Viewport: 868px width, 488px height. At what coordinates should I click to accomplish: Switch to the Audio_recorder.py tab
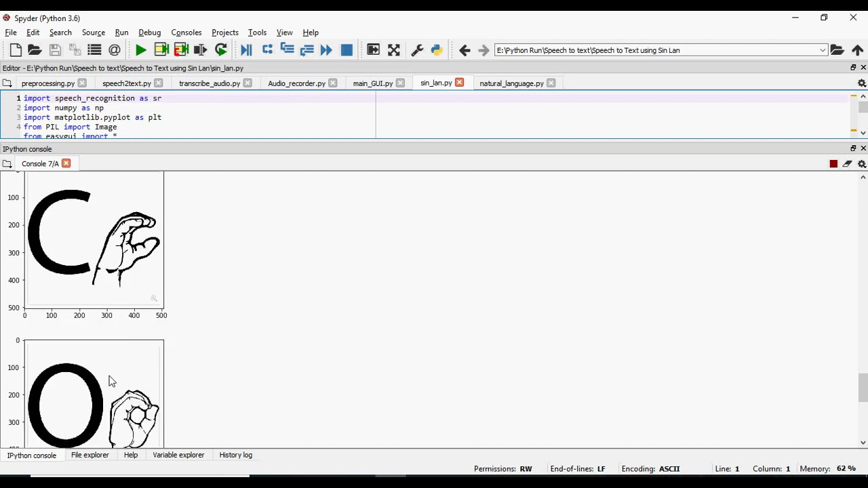tap(296, 83)
